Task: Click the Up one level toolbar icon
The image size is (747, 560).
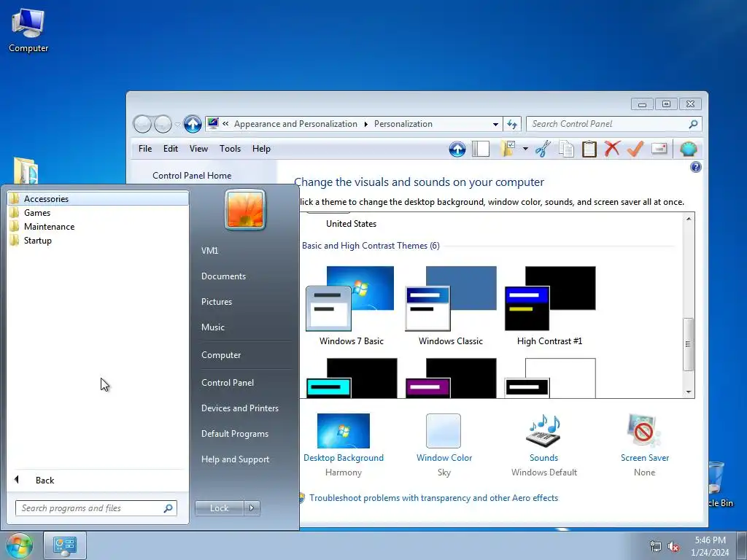Action: 457,149
